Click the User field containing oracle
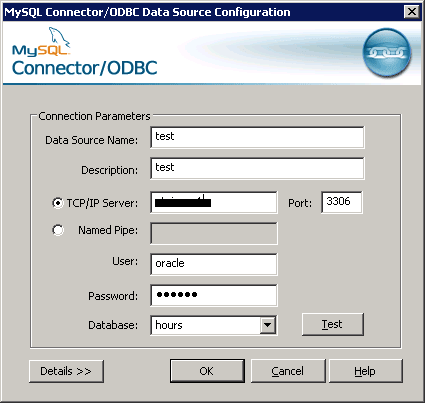Screen dimensions: 425x403 coord(213,264)
